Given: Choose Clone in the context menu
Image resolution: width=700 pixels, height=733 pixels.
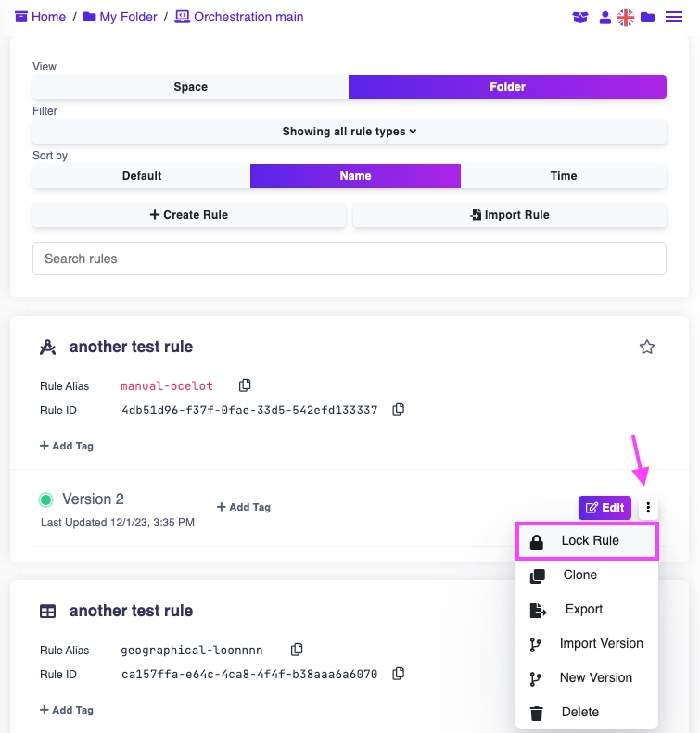Looking at the screenshot, I should coord(579,575).
